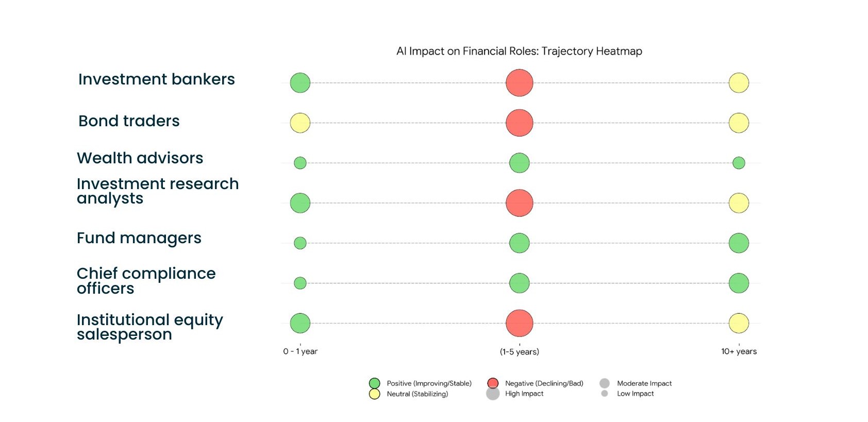Click the yellow Neutral legend swatch
Viewport: 868px width, 422px height.
click(x=375, y=394)
